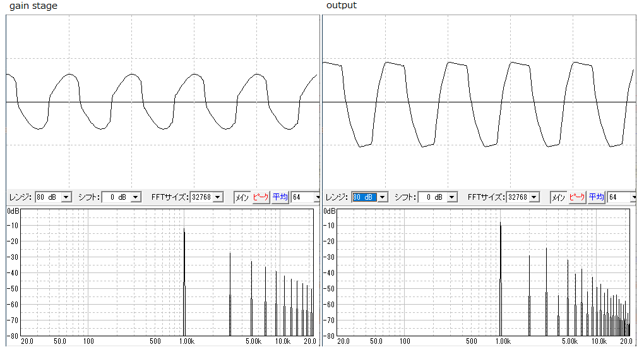
Task: Click the 0dB axis label in gain stage spectrum
Action: [x=13, y=211]
